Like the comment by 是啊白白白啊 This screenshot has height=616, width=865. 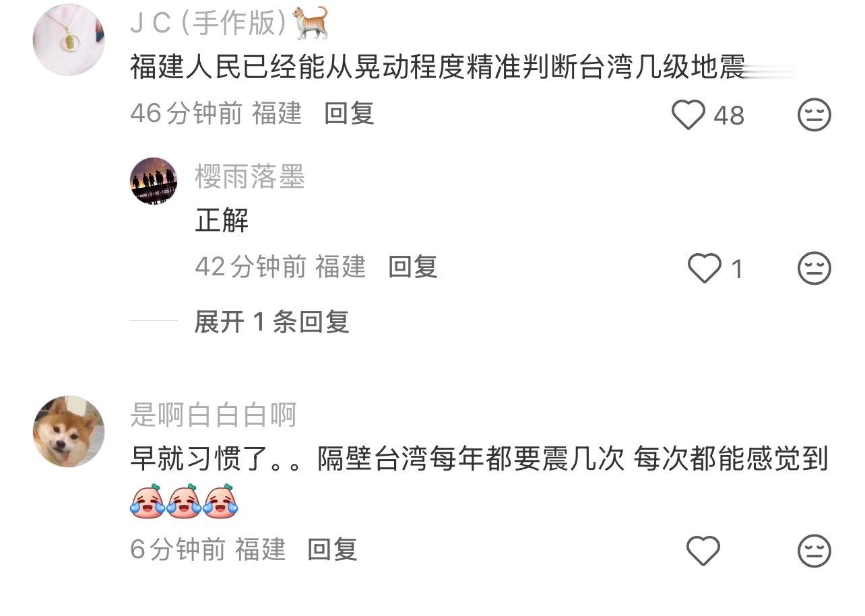tap(703, 551)
